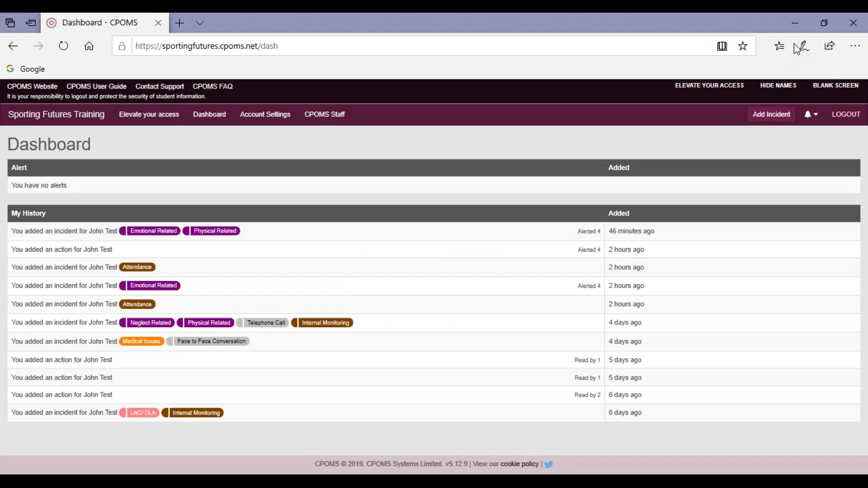Switch to Account Settings
Screen dimensions: 868x488
(x=265, y=114)
